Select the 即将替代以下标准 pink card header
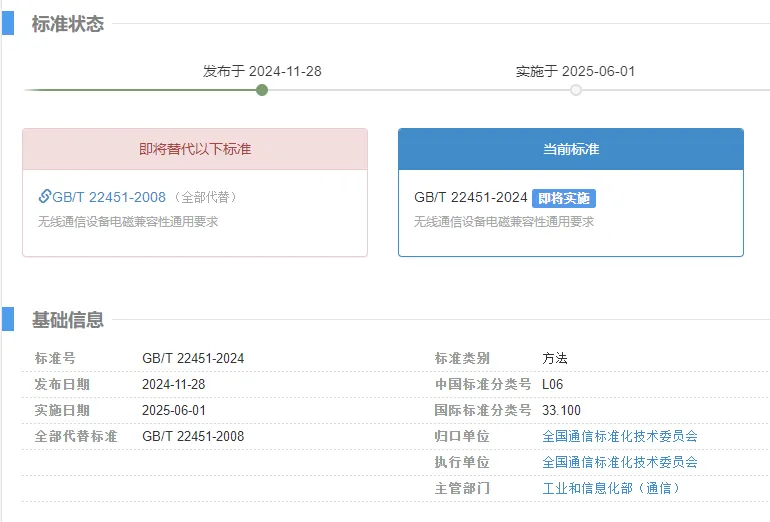770x522 pixels. (195, 149)
